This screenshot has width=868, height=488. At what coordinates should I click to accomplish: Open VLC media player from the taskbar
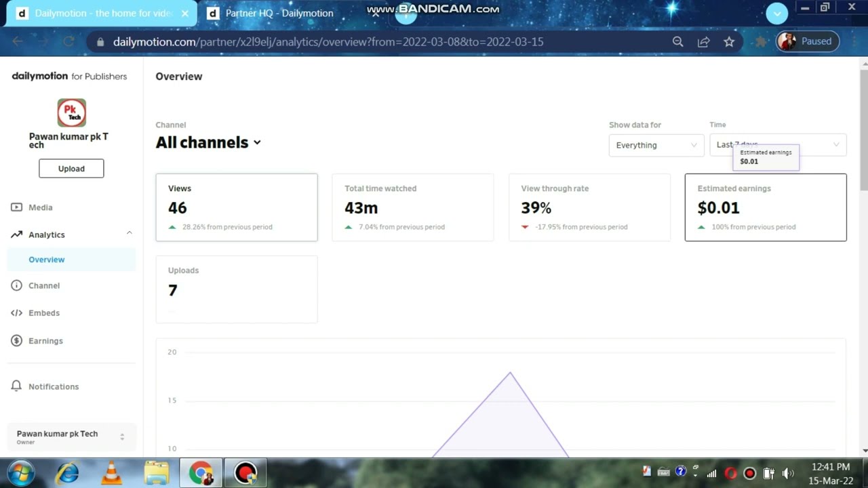click(x=112, y=473)
